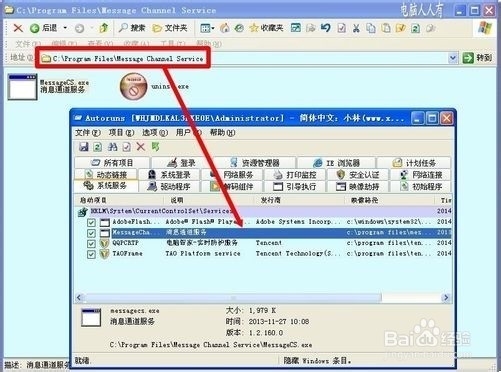Screen dimensions: 501x372
Task: Click the Undo arrow icon in Explorer
Action: pos(325,28)
